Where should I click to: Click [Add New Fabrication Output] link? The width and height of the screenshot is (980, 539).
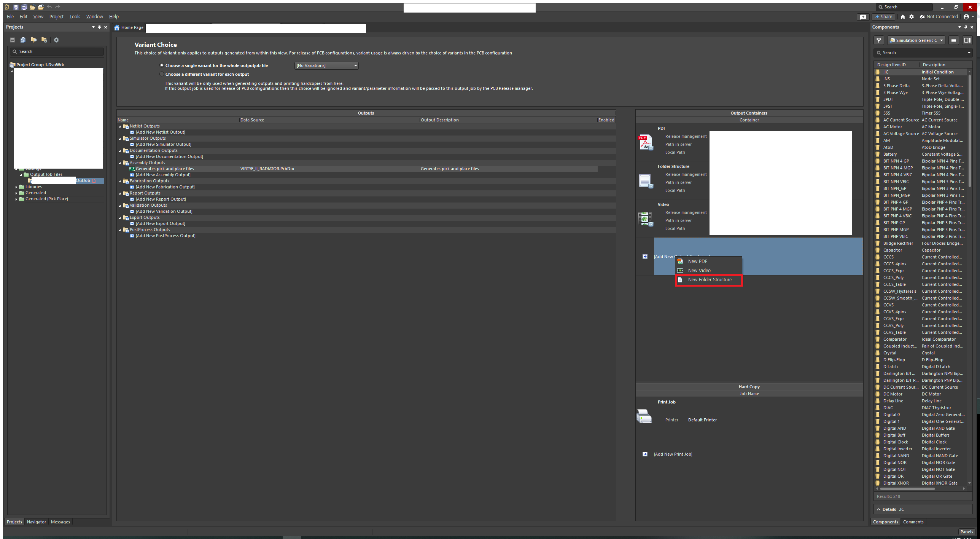tap(165, 187)
